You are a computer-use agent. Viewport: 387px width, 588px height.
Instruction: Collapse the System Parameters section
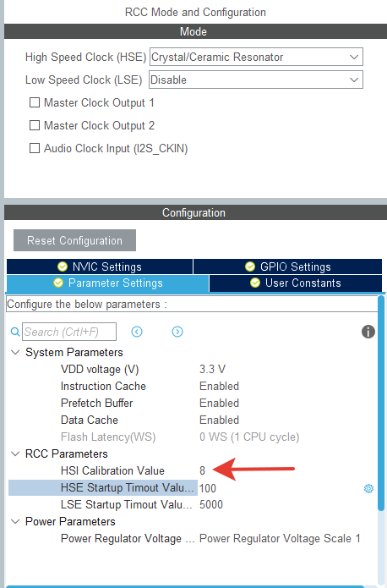tap(15, 353)
